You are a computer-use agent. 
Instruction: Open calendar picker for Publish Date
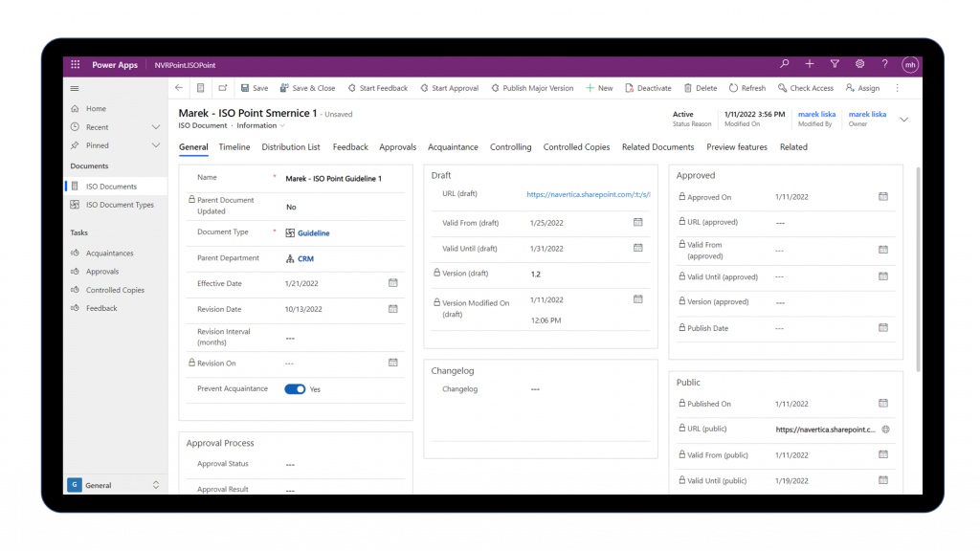(x=883, y=327)
